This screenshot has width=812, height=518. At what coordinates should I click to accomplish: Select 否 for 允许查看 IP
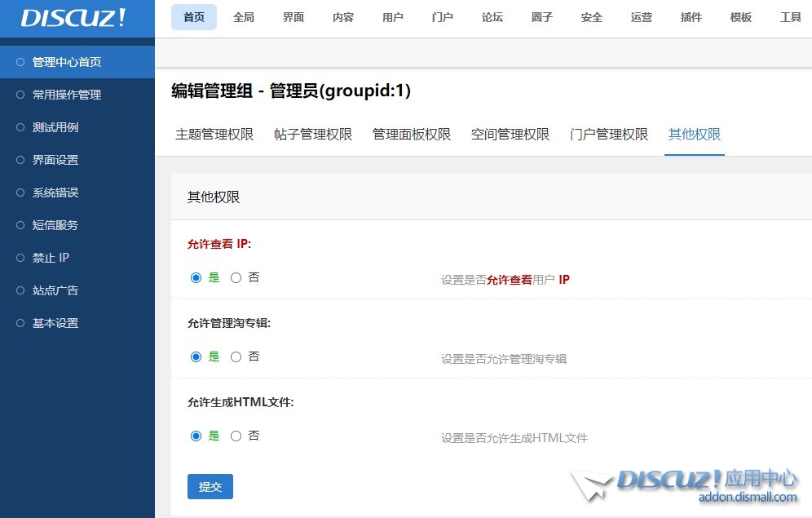[x=237, y=277]
